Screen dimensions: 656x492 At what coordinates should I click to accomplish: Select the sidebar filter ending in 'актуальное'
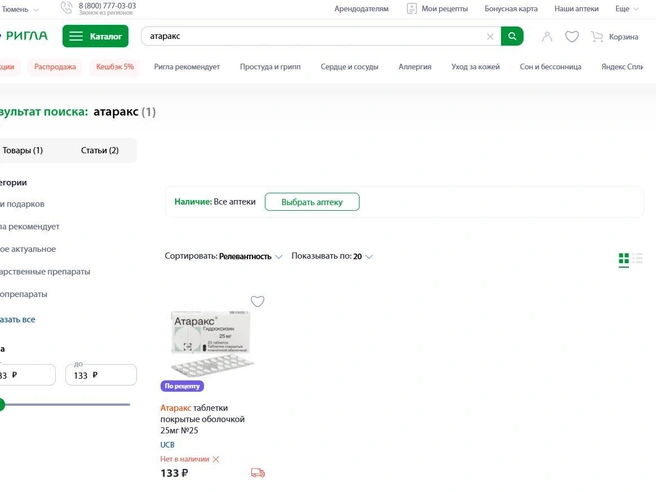pyautogui.click(x=28, y=249)
